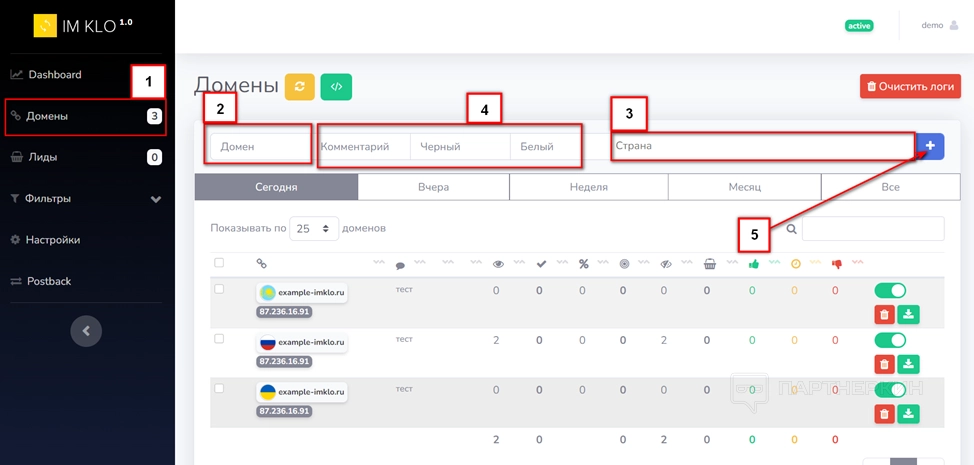Screen dimensions: 974x465
Task: Sort by the basket leads column icon
Action: point(710,264)
